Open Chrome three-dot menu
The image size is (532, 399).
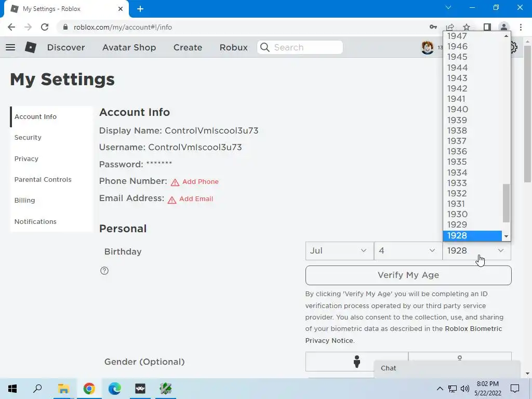click(x=521, y=27)
